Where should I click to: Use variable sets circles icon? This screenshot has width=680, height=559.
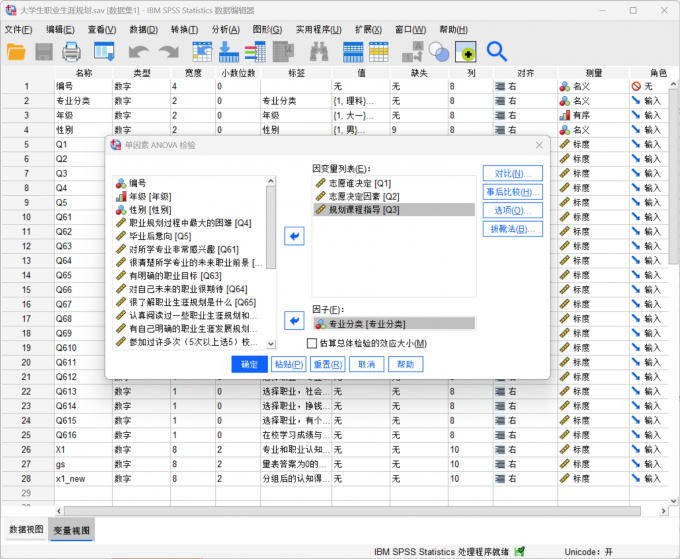coord(438,52)
